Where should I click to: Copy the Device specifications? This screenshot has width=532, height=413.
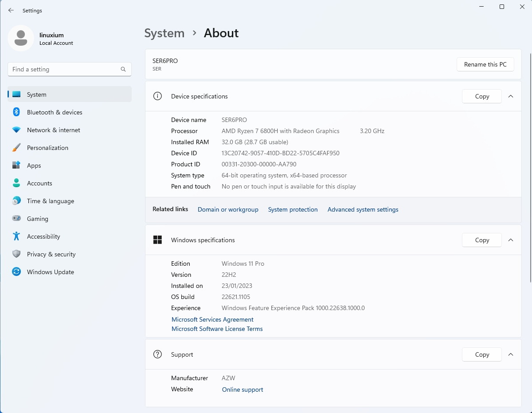(x=482, y=96)
